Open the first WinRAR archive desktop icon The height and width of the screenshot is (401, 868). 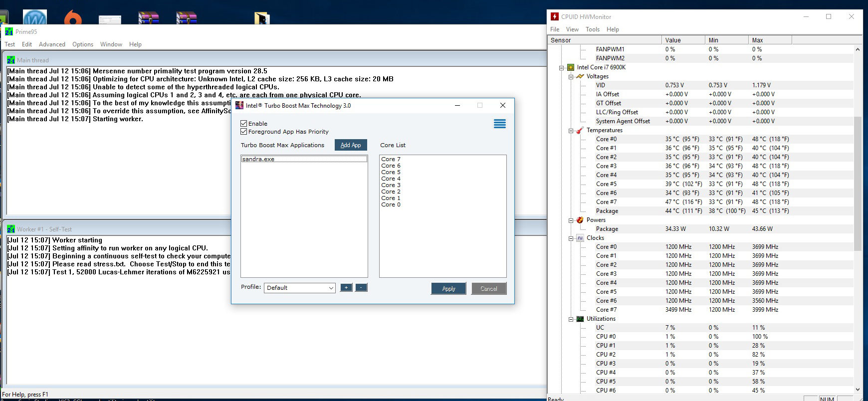pyautogui.click(x=149, y=18)
